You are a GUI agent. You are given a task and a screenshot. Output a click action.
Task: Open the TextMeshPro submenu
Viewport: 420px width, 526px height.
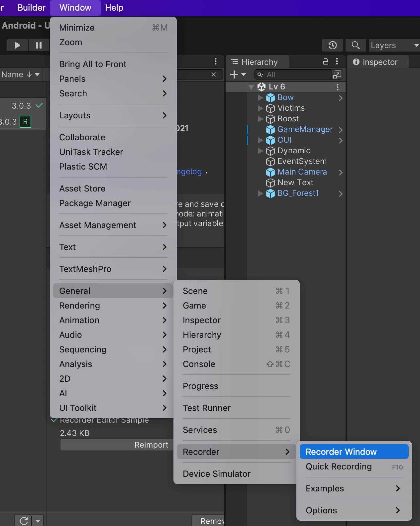(x=113, y=269)
